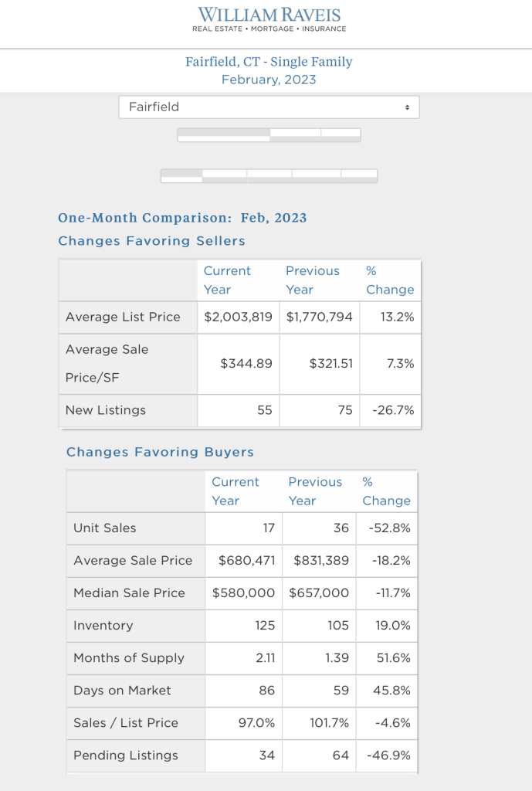Select the third segment of the lower five-part tab bar
The image size is (532, 791).
(x=269, y=175)
